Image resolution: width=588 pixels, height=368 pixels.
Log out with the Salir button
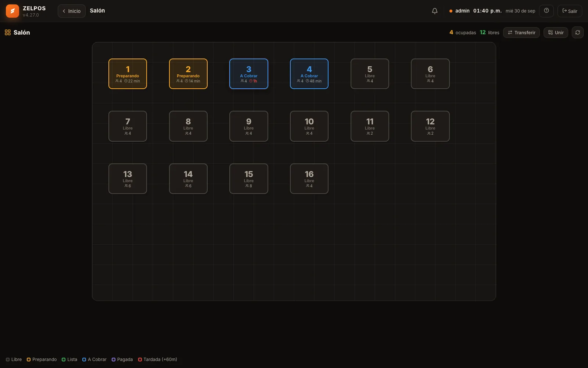[x=570, y=11]
